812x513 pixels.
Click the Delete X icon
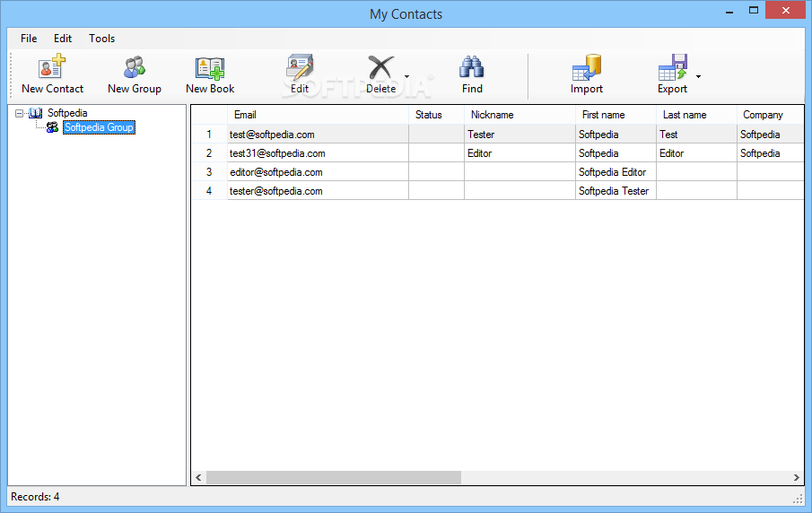pyautogui.click(x=380, y=67)
